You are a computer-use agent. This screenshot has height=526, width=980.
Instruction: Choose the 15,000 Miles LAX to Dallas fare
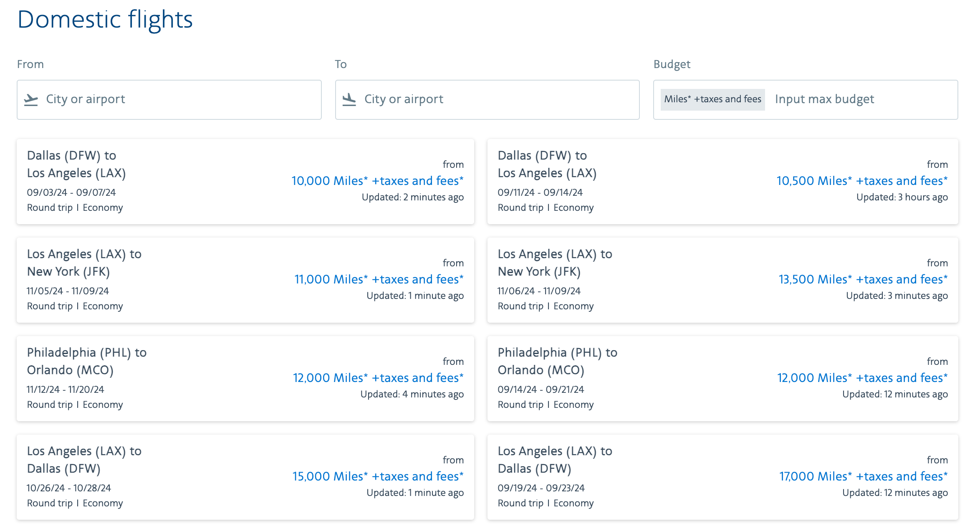pos(378,476)
